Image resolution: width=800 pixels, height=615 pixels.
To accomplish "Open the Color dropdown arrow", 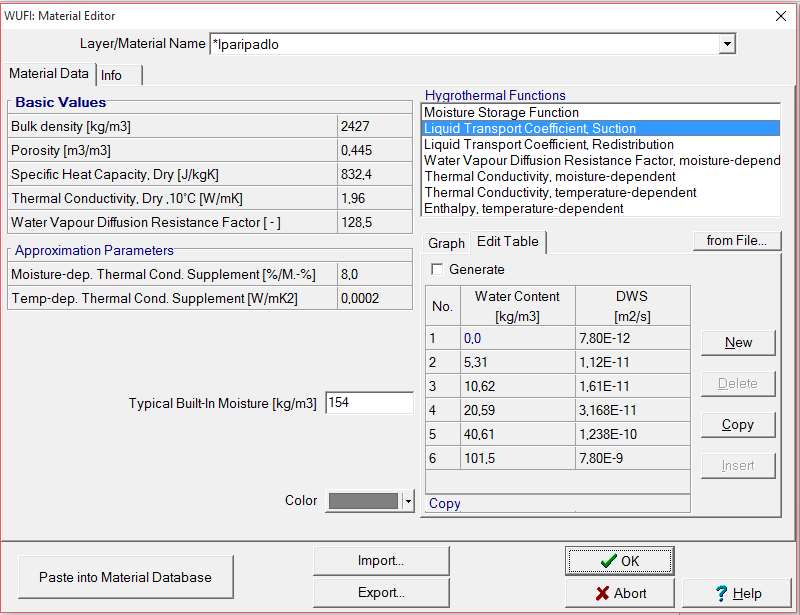I will (x=408, y=501).
